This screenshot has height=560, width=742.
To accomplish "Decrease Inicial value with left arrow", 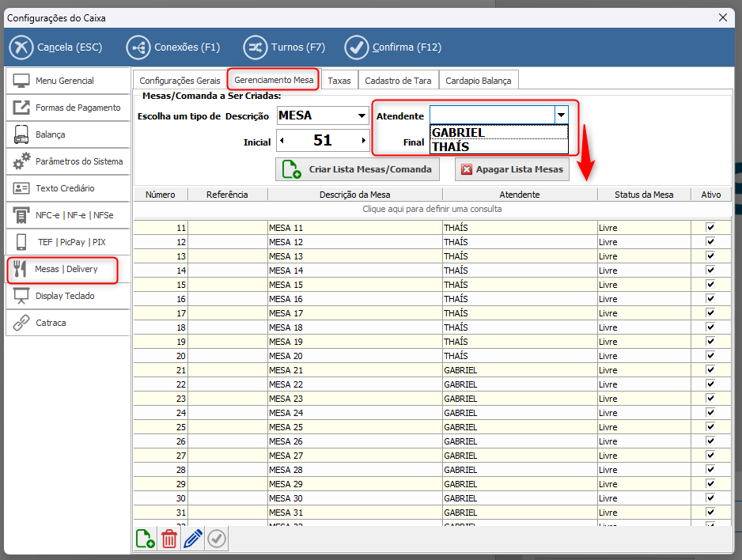I will (280, 142).
